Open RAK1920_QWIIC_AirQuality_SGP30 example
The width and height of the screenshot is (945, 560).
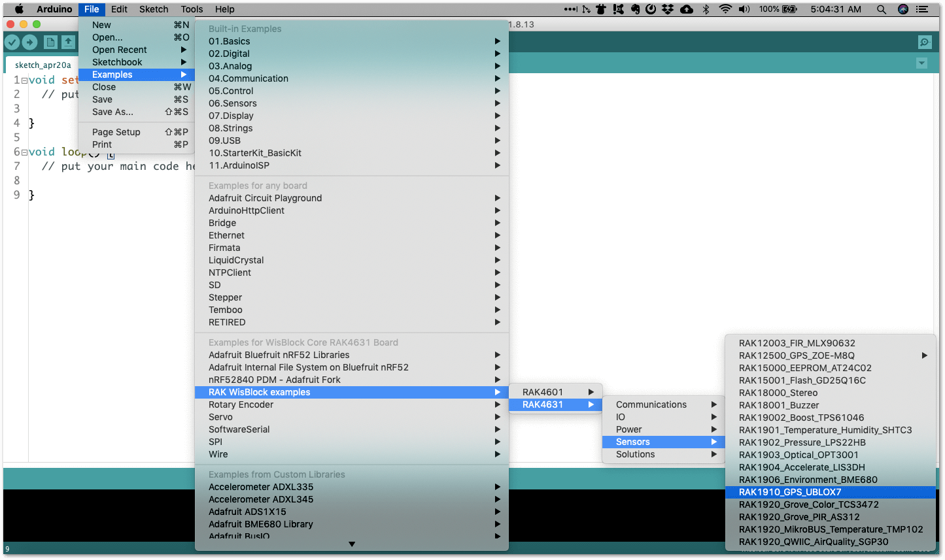coord(831,542)
